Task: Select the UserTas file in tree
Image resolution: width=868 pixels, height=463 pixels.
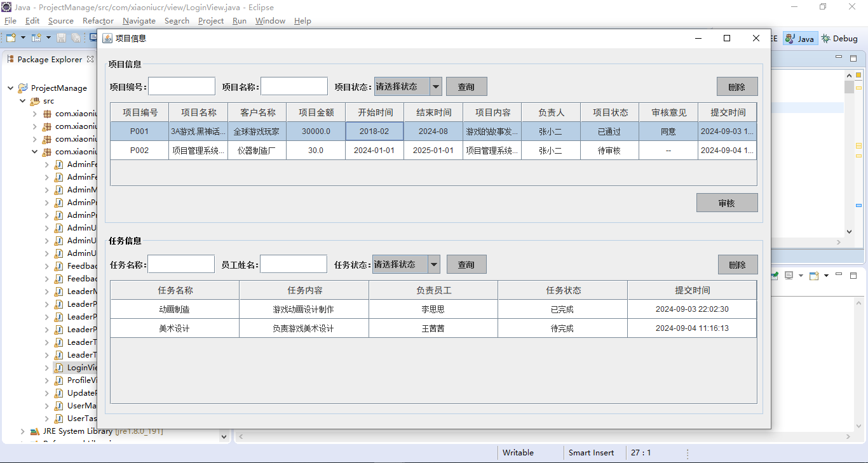Action: [x=82, y=419]
